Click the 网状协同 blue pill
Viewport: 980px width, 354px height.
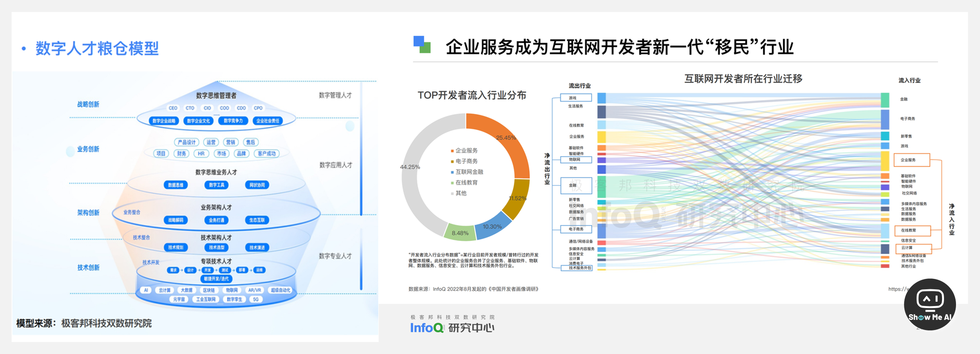point(257,185)
